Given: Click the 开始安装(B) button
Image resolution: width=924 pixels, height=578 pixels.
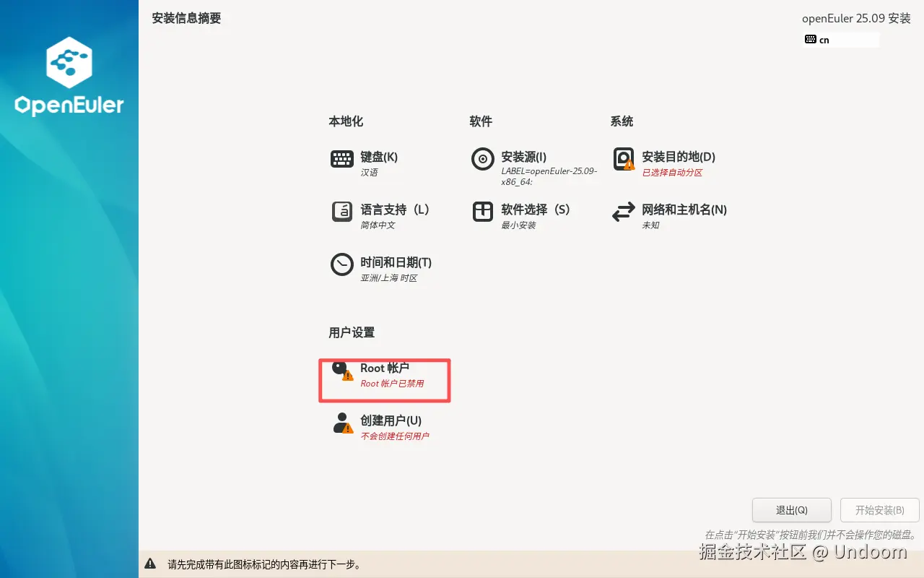Looking at the screenshot, I should click(880, 510).
